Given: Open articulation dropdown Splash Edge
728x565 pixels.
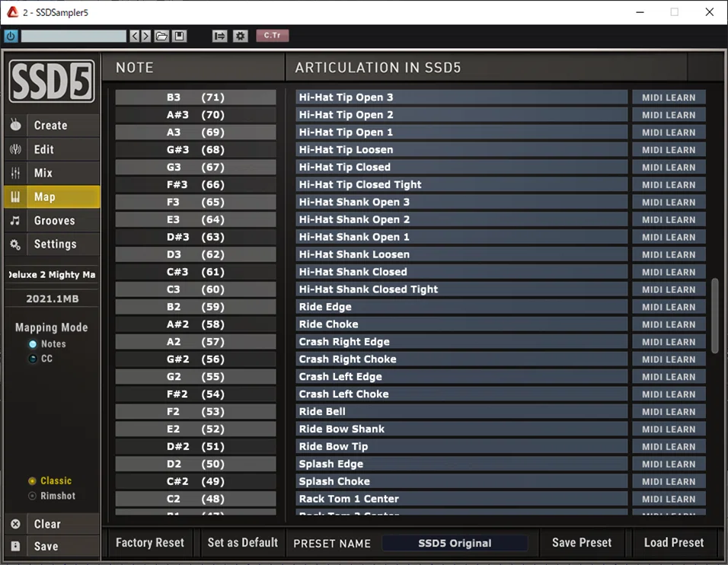Looking at the screenshot, I should (461, 464).
